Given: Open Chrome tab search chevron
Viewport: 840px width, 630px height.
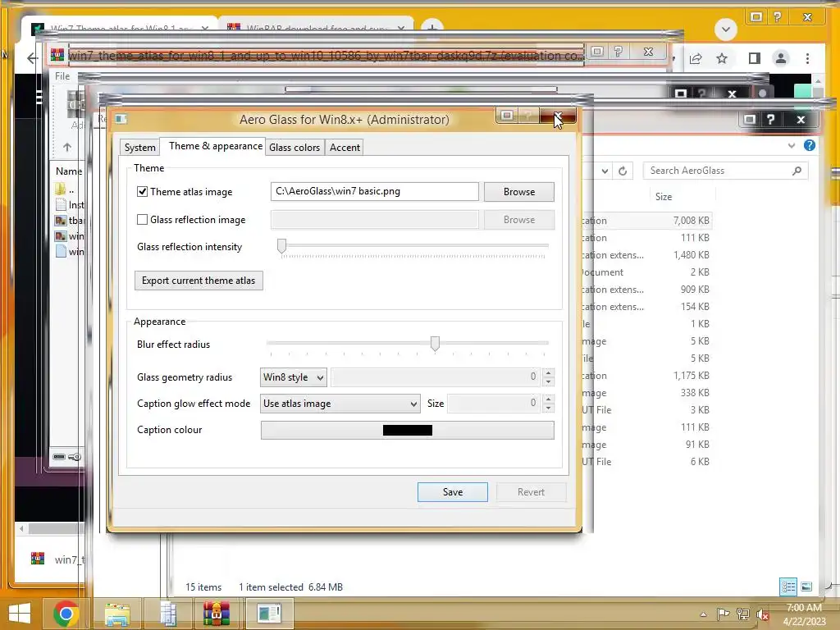Looking at the screenshot, I should point(726,29).
